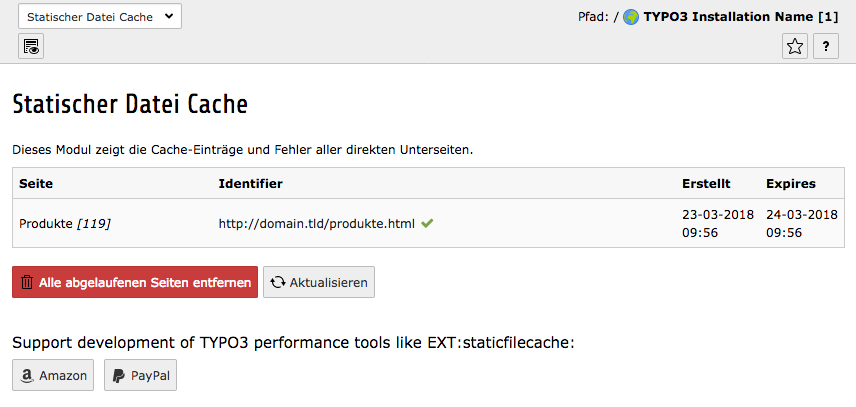Image resolution: width=856 pixels, height=407 pixels.
Task: Click the Statischer Datei Cache heading
Action: click(x=130, y=103)
